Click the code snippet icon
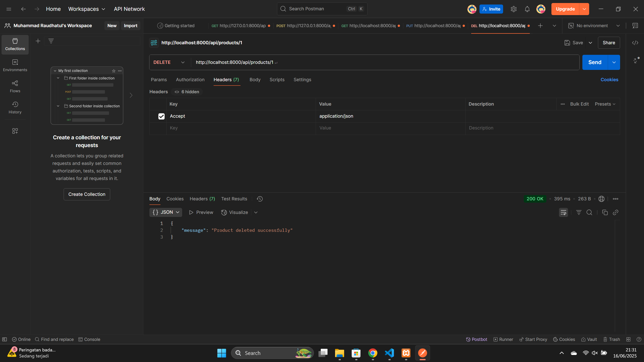Screen dimensions: 644x362 click(x=635, y=43)
